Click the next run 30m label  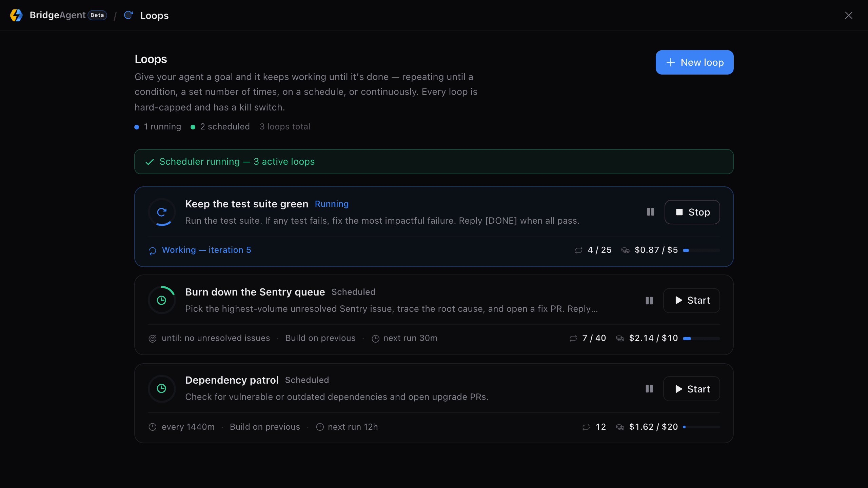(x=410, y=338)
